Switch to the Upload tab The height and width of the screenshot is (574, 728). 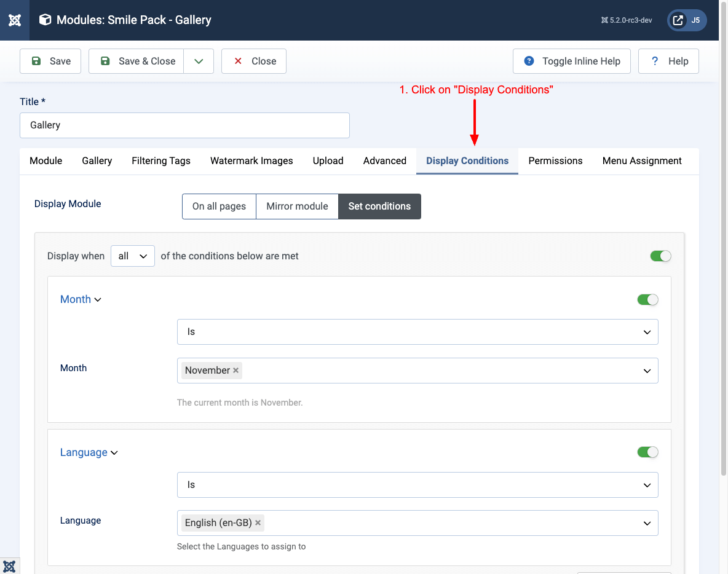(328, 161)
